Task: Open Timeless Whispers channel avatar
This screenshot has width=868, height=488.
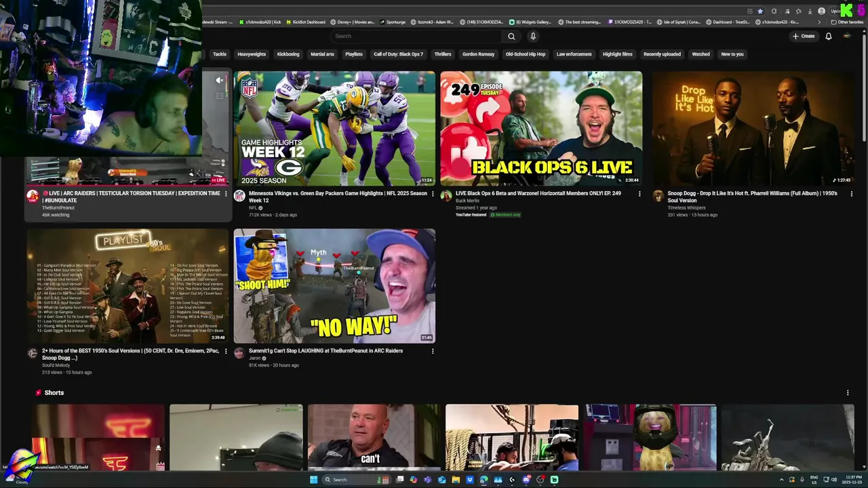Action: click(x=658, y=195)
